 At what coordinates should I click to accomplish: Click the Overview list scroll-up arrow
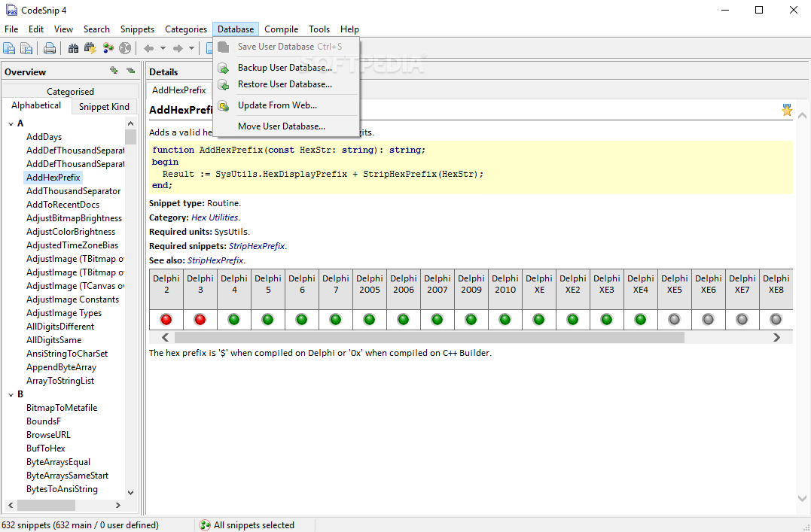point(130,123)
